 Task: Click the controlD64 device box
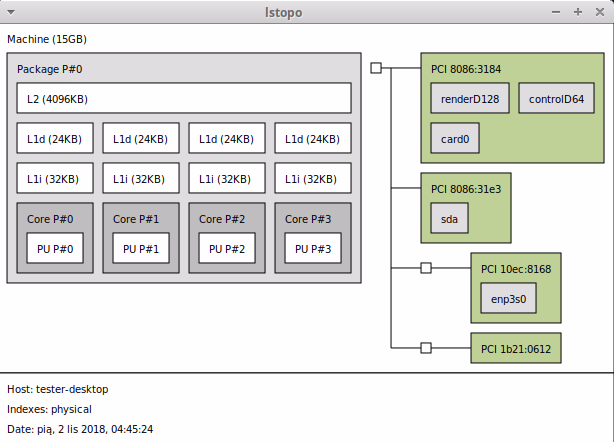(556, 99)
